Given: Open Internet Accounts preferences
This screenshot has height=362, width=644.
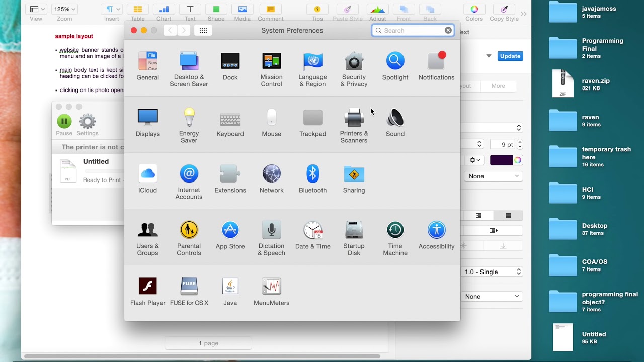Looking at the screenshot, I should 189,182.
